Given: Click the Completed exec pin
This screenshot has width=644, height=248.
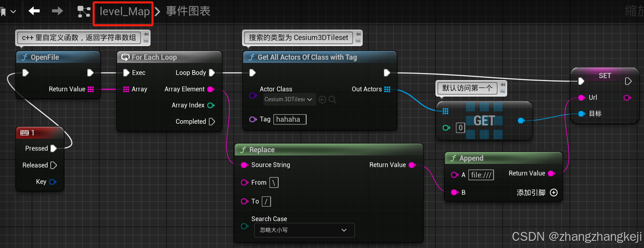Looking at the screenshot, I should point(212,121).
